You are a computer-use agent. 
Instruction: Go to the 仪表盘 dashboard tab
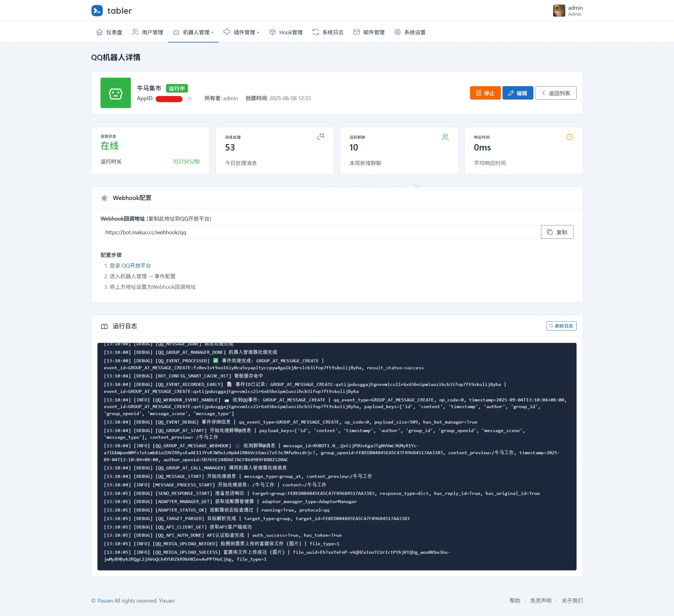[x=109, y=32]
